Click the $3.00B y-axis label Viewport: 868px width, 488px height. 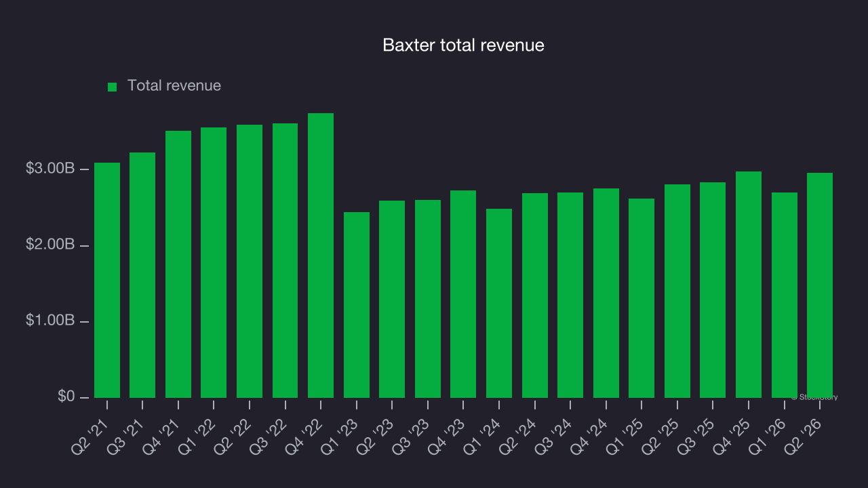point(50,169)
